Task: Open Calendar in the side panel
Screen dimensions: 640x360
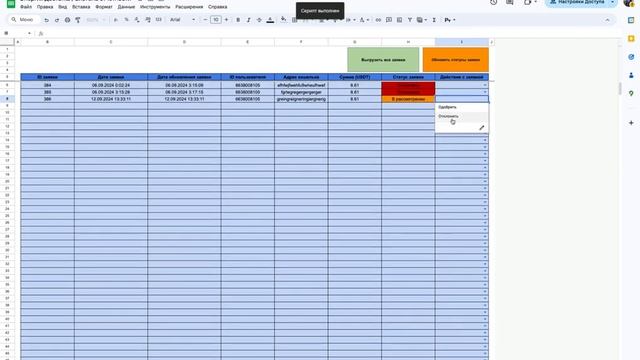Action: [631, 20]
